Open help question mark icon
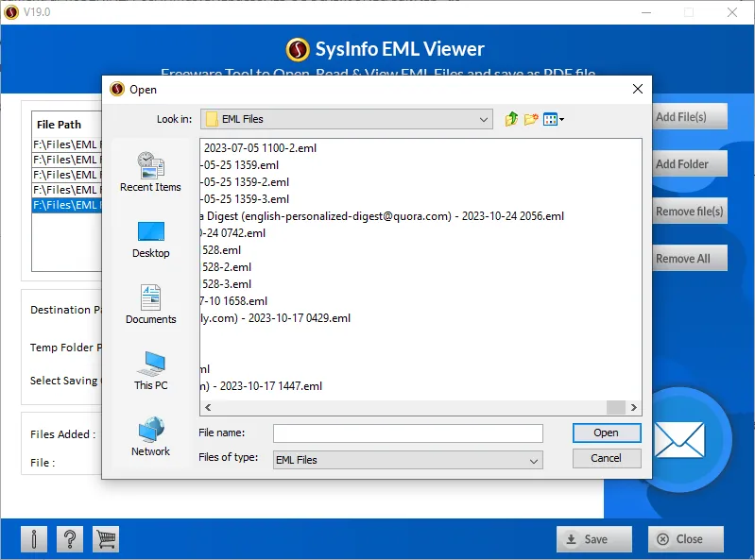 (x=70, y=539)
